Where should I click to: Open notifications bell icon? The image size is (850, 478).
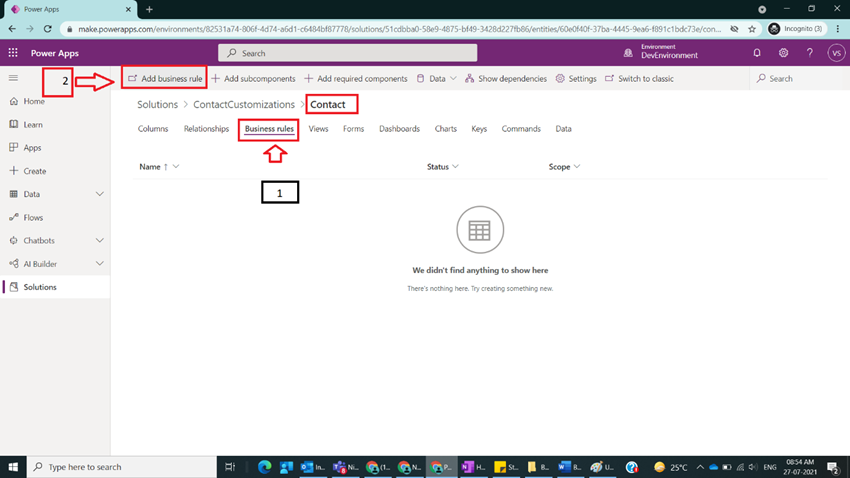tap(757, 53)
